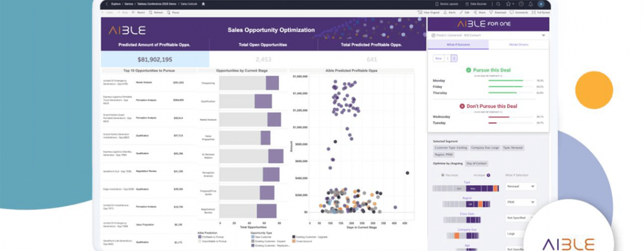Switch to the Model Drivers tab
Image resolution: width=644 pixels, height=251 pixels.
[x=519, y=45]
